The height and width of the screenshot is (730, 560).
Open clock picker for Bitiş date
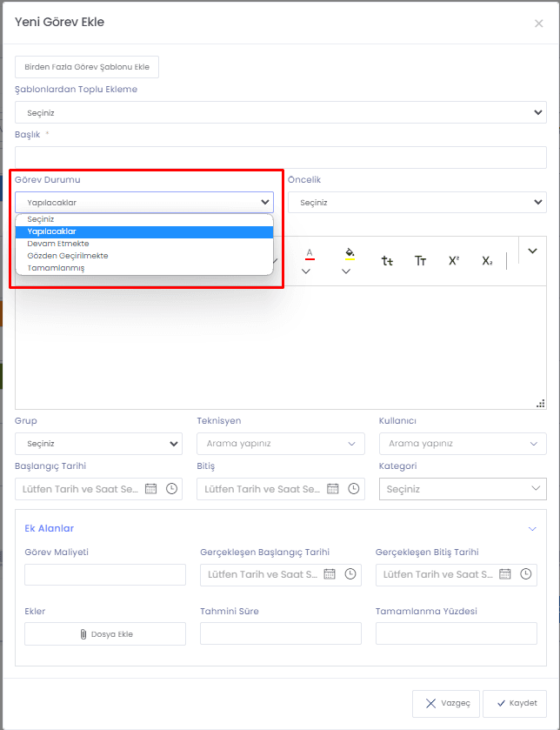tap(354, 489)
